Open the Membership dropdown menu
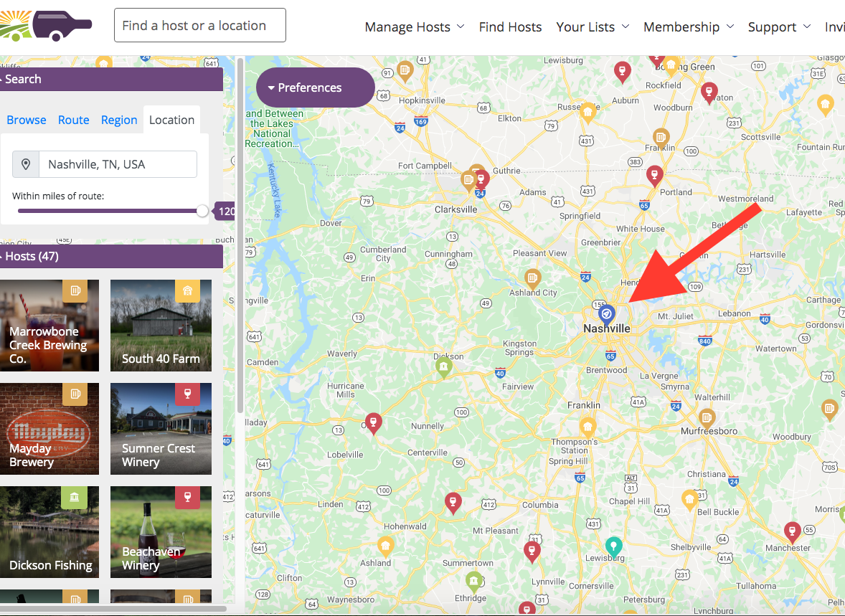This screenshot has height=616, width=845. click(x=688, y=27)
